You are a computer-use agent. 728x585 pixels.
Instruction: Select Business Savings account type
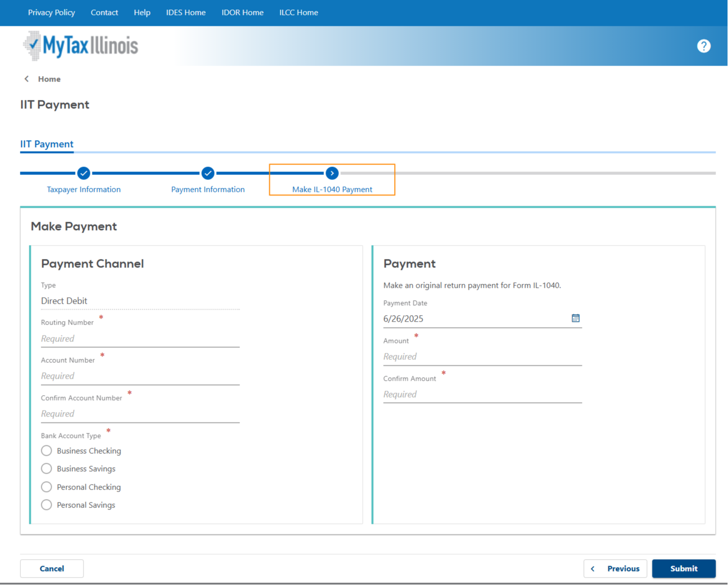[47, 469]
